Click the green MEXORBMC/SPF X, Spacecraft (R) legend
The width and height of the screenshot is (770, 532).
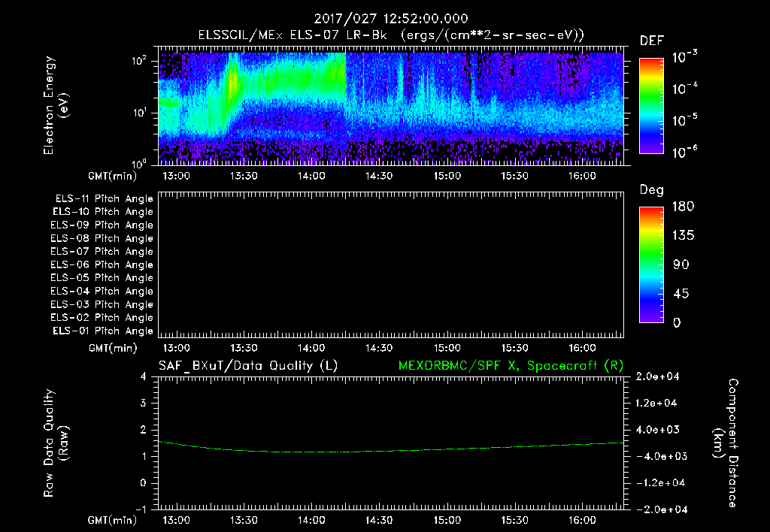click(511, 366)
